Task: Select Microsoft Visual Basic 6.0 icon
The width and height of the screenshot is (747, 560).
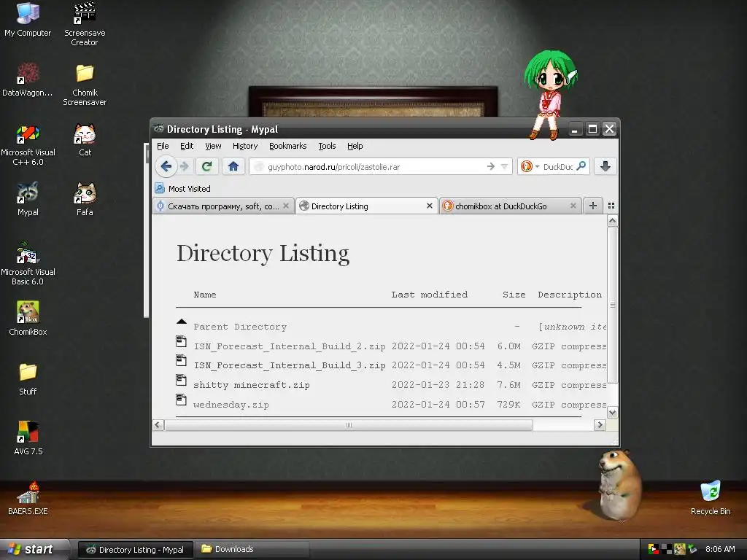Action: 28,264
